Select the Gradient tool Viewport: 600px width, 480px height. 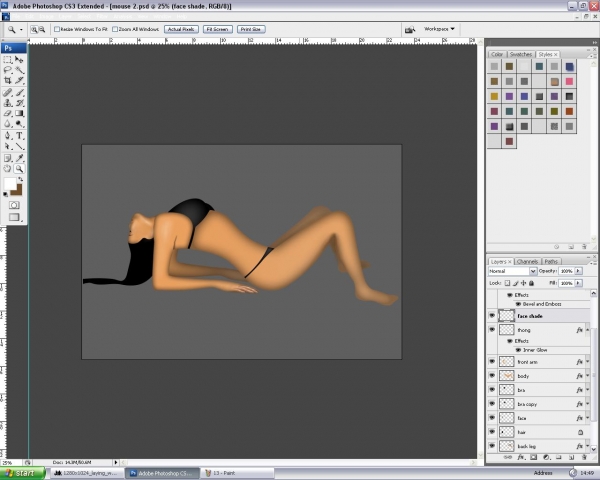point(19,113)
